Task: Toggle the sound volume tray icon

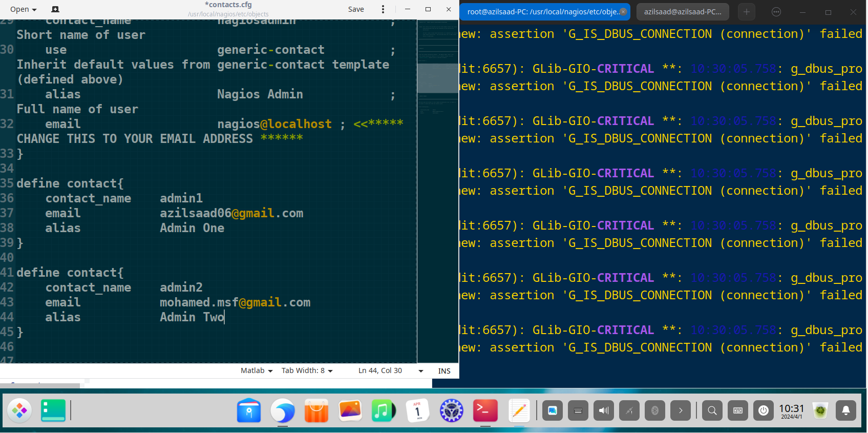Action: [604, 410]
